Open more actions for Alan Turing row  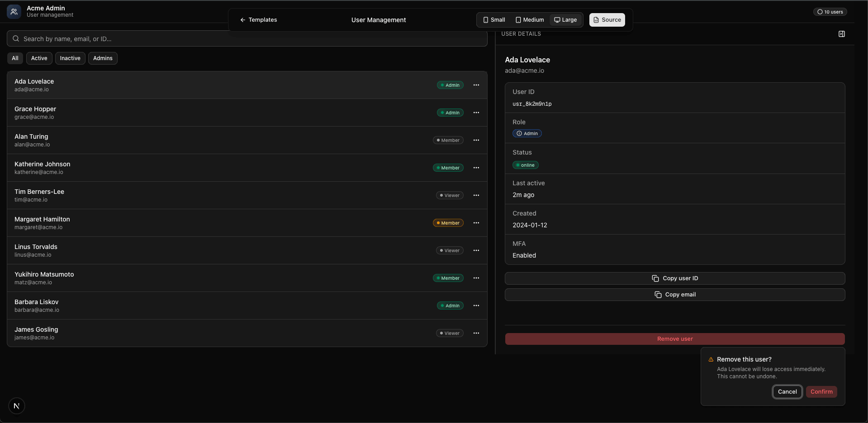tap(476, 140)
